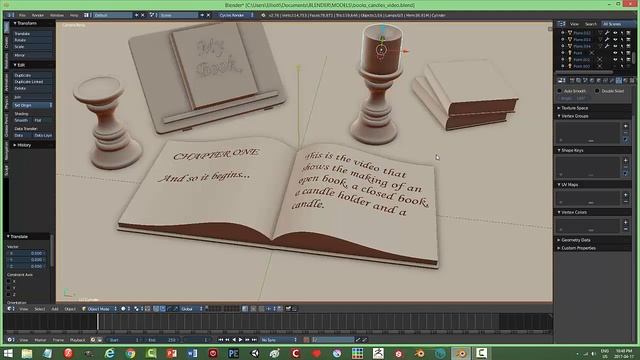Open the Object Mode dropdown
The height and width of the screenshot is (360, 640).
[x=100, y=309]
